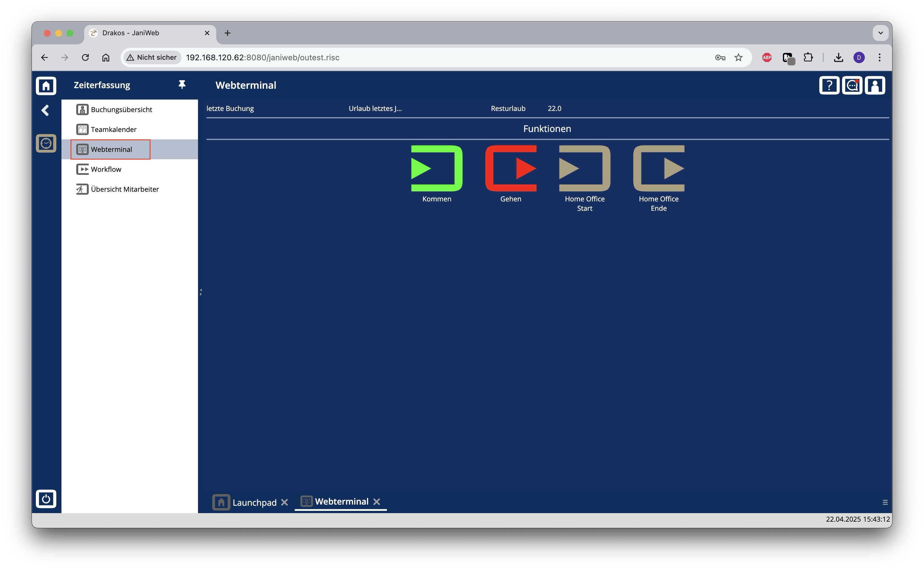Open the Chrome three-dot menu

[880, 57]
